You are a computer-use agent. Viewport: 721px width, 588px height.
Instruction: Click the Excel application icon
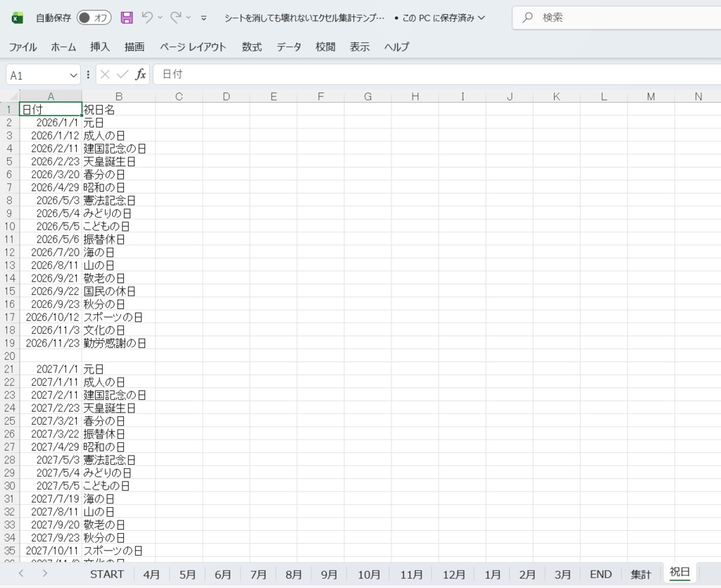tap(17, 18)
